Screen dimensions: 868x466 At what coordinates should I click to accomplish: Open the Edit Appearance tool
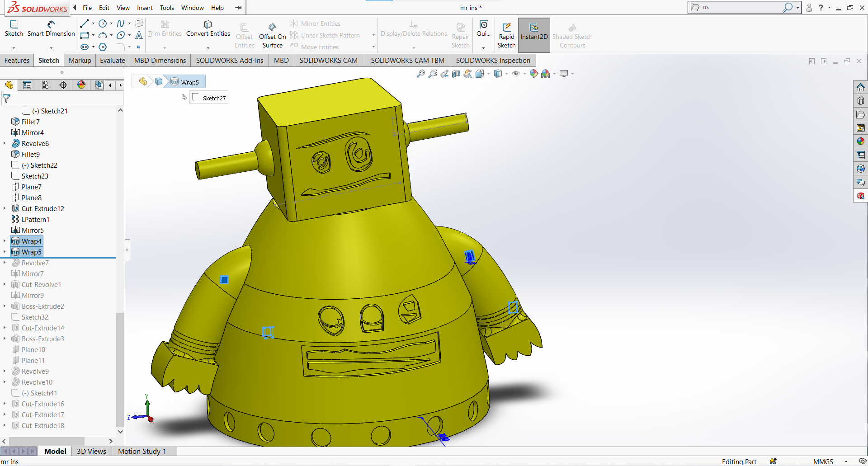click(x=534, y=74)
